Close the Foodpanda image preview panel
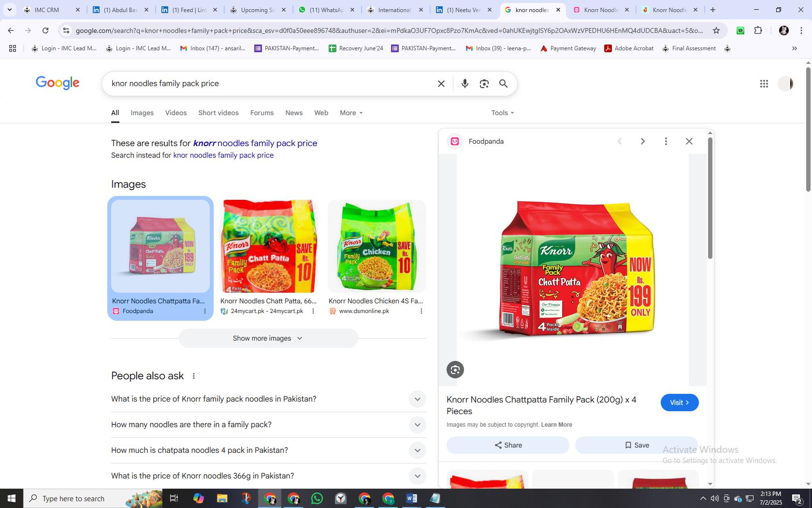This screenshot has height=508, width=812. point(689,141)
